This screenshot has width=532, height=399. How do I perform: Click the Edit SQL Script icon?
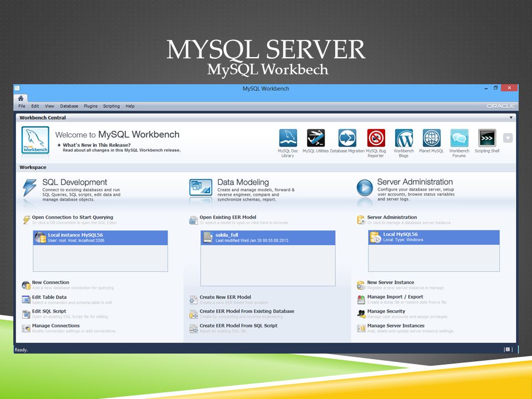click(x=26, y=314)
